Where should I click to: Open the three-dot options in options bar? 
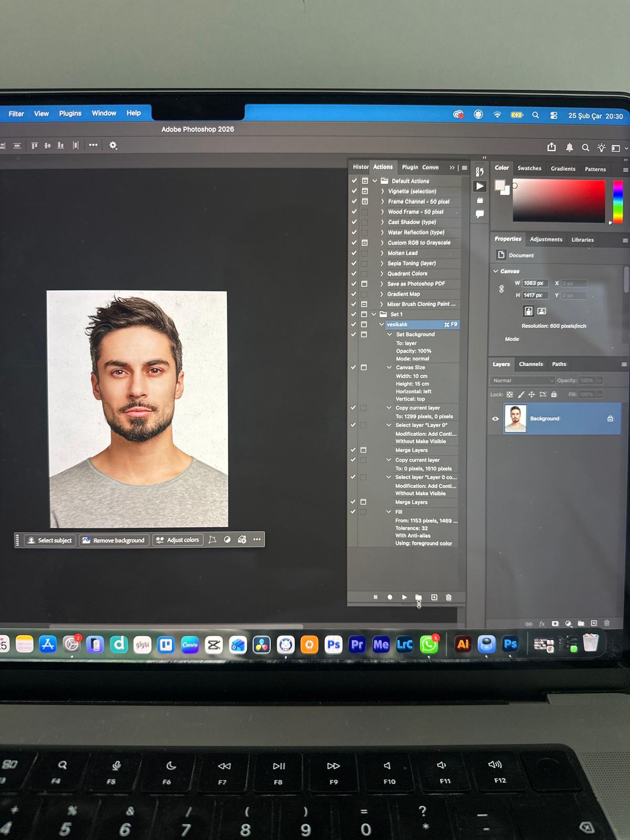point(93,145)
